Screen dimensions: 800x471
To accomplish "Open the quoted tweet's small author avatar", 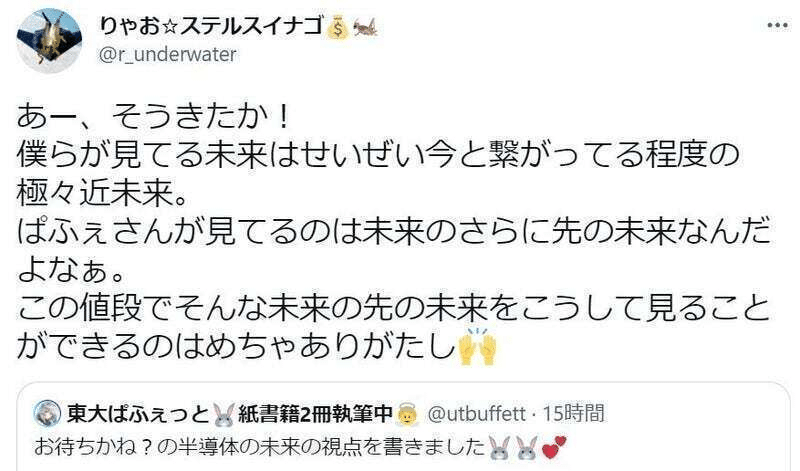I will pos(47,413).
